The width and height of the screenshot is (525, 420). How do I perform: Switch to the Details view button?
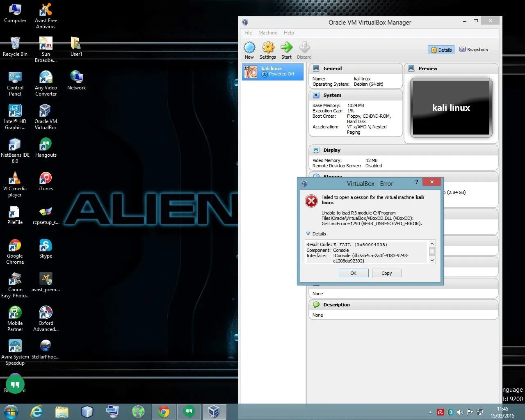coord(441,50)
